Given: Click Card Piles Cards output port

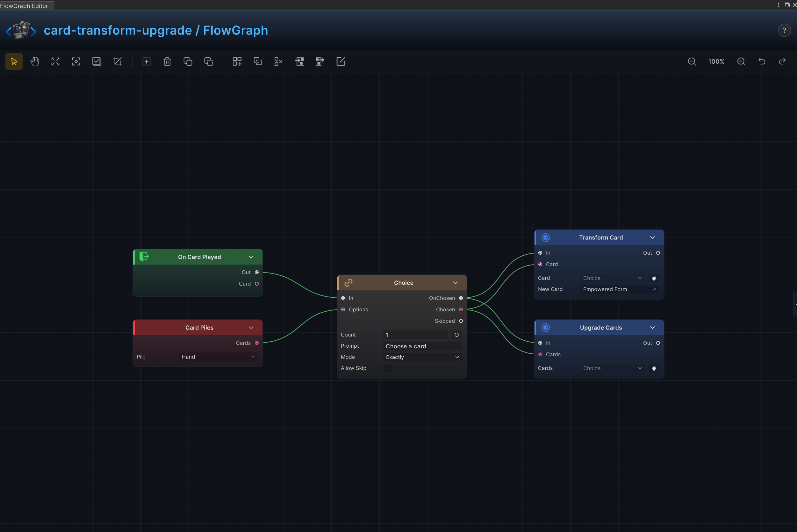Looking at the screenshot, I should (257, 343).
